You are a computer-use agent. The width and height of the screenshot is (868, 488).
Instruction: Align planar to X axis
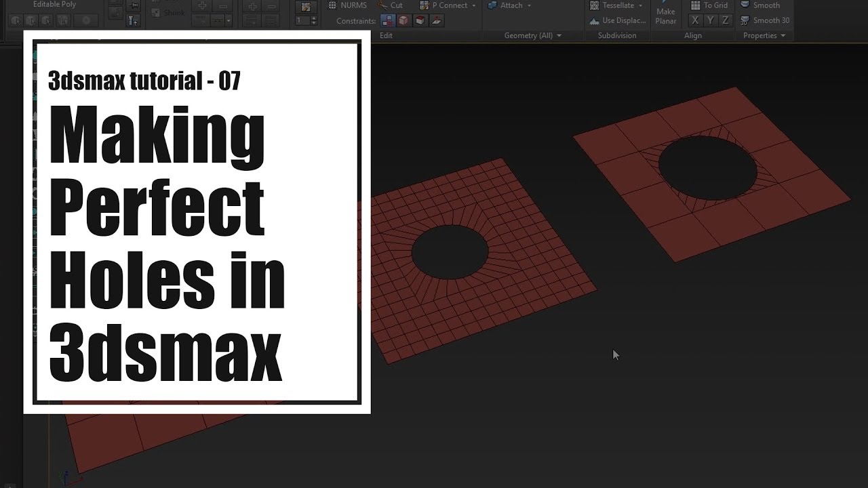(695, 20)
